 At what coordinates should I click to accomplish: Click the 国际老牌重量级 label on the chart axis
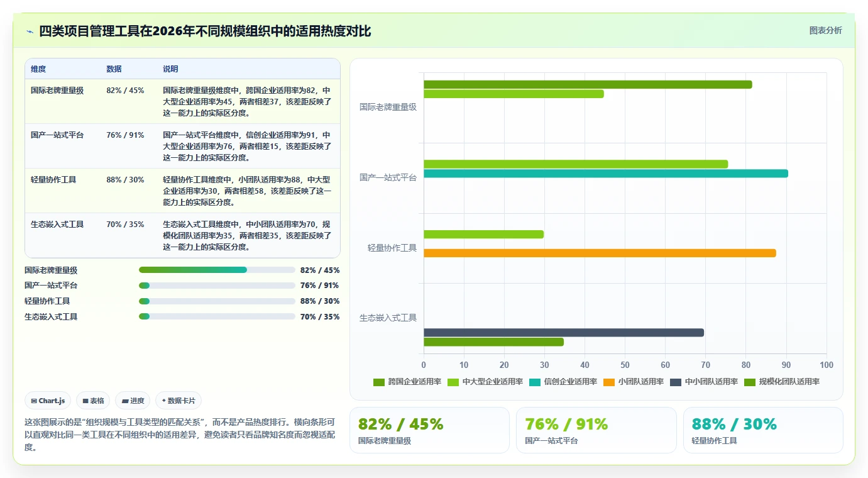(388, 107)
